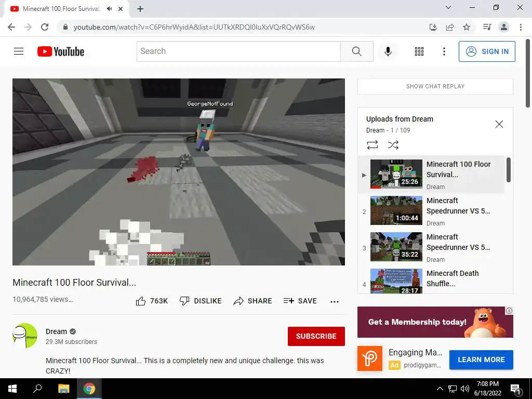Open the 1:00:44 Minecraft Speedrunner video
The width and height of the screenshot is (532, 399).
[x=431, y=211]
